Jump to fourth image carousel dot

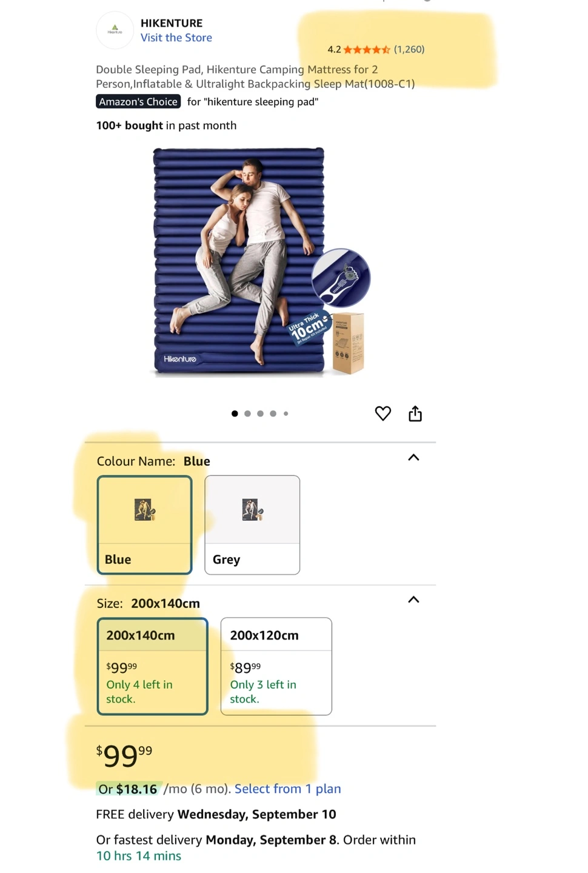(273, 413)
